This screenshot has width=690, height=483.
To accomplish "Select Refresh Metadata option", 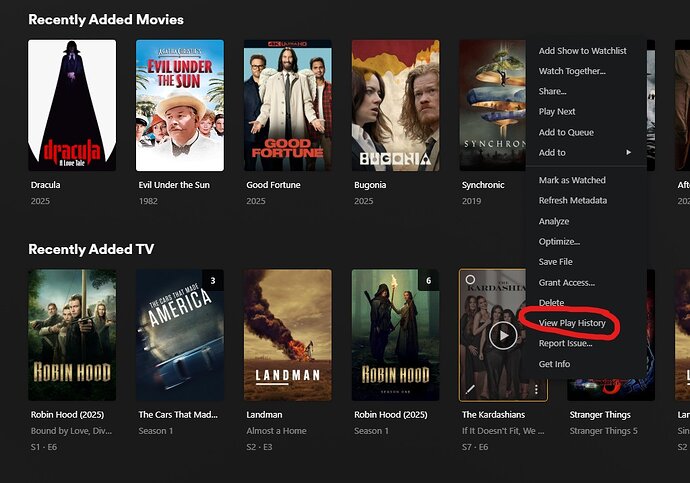I will 573,200.
